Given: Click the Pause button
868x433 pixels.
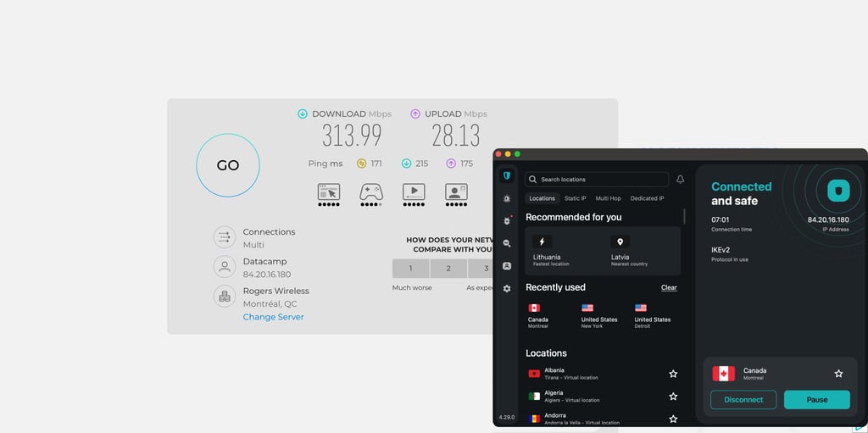Looking at the screenshot, I should [x=817, y=400].
